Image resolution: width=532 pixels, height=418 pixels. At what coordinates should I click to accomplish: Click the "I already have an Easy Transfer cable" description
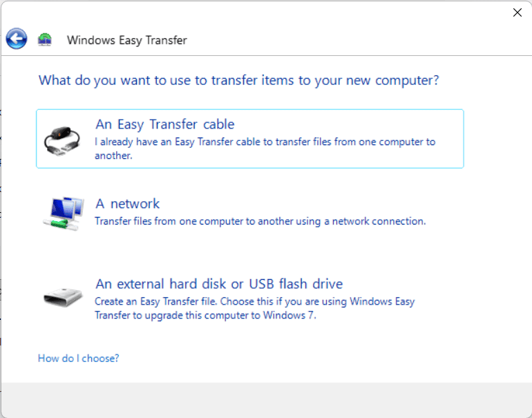tap(265, 149)
